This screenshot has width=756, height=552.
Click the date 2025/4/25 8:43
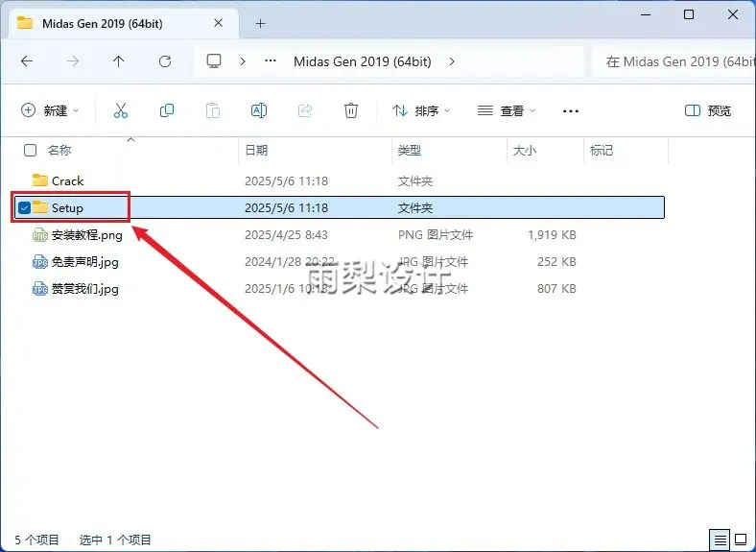[x=287, y=235]
